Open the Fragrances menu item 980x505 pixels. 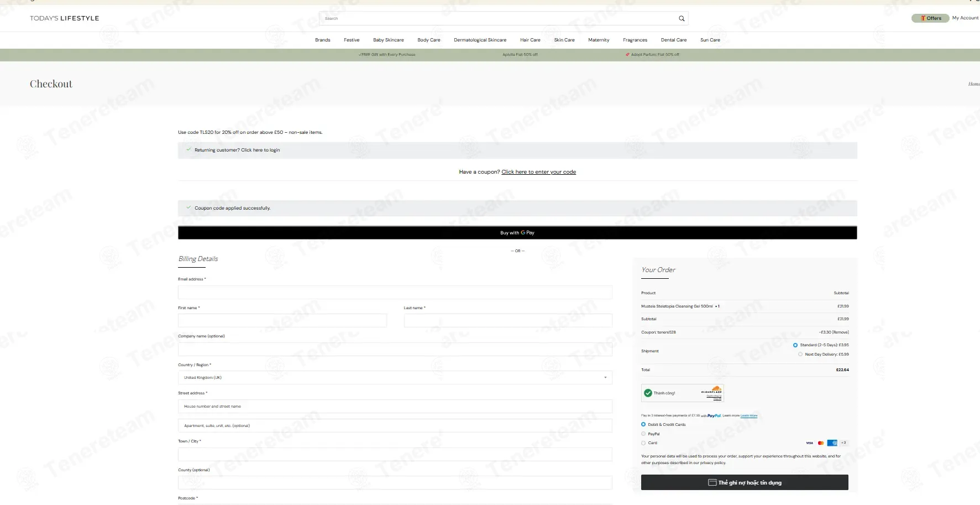click(635, 40)
